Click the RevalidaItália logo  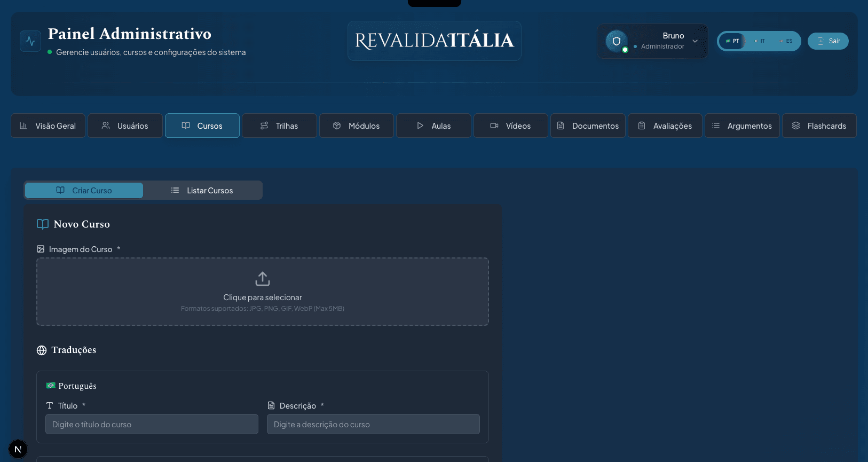click(x=435, y=41)
